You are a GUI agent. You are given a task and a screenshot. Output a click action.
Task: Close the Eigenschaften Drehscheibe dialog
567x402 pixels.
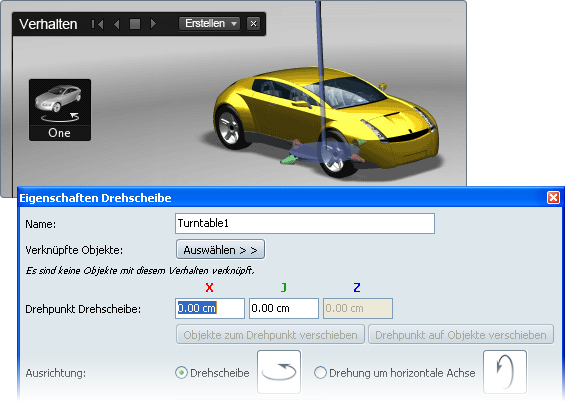553,197
